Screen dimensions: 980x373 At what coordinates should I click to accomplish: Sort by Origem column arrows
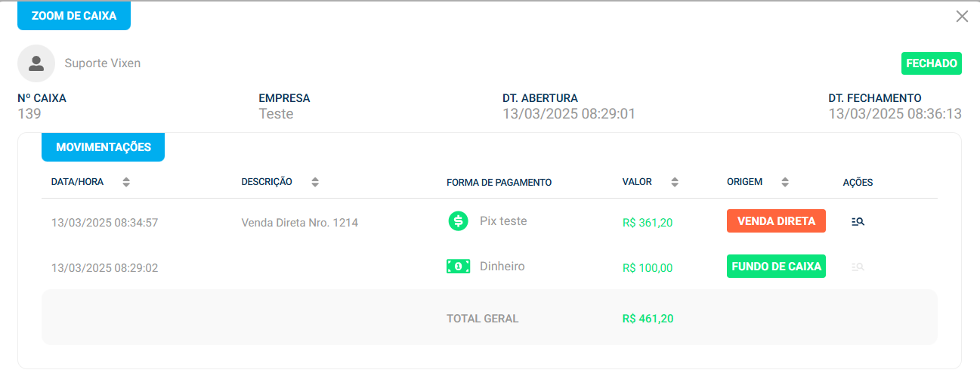[x=785, y=182]
